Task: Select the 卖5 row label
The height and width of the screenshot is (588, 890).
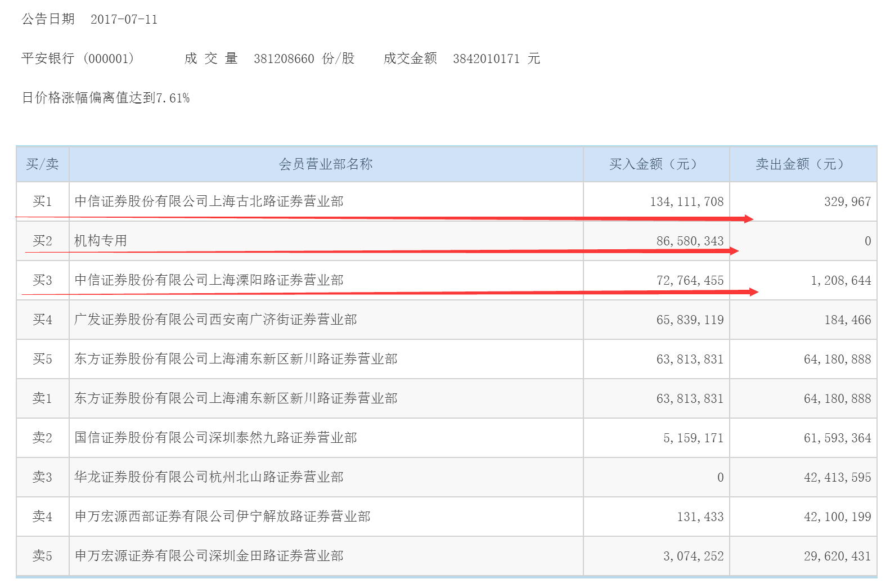Action: [x=42, y=556]
